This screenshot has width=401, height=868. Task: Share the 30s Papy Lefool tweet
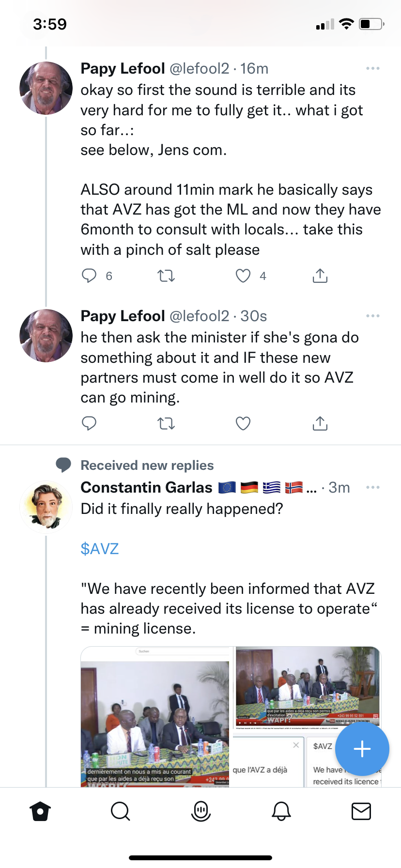(x=320, y=423)
